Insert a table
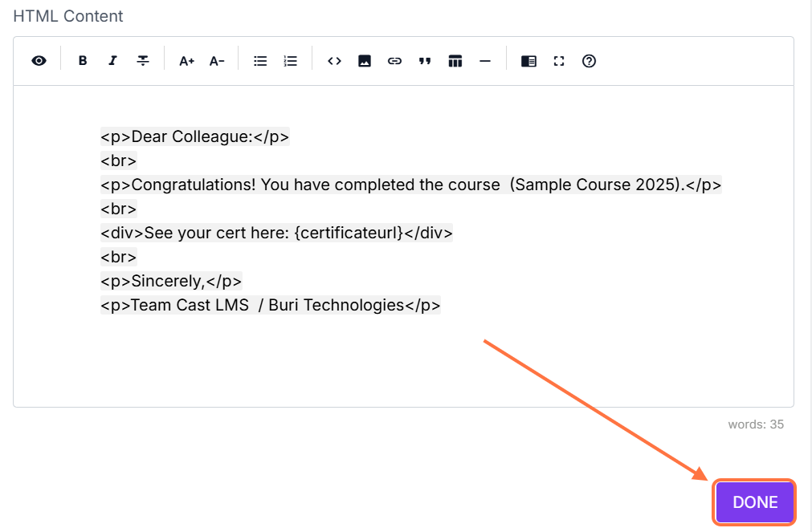Screen dimensions: 812x532 click(x=455, y=61)
